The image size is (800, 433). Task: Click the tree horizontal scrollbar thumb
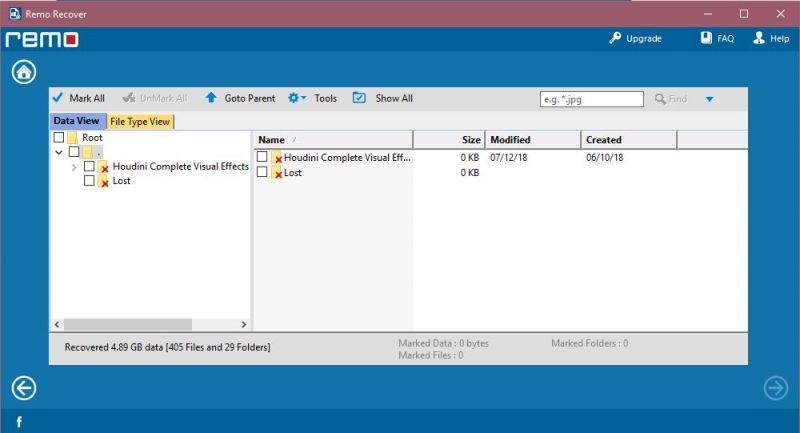pos(128,324)
